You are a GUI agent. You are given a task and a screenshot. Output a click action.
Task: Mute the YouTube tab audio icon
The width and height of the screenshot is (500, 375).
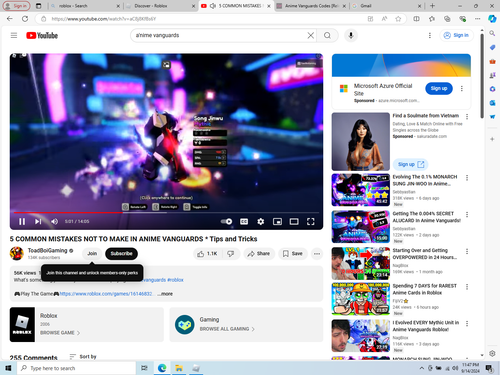pyautogui.click(x=213, y=6)
